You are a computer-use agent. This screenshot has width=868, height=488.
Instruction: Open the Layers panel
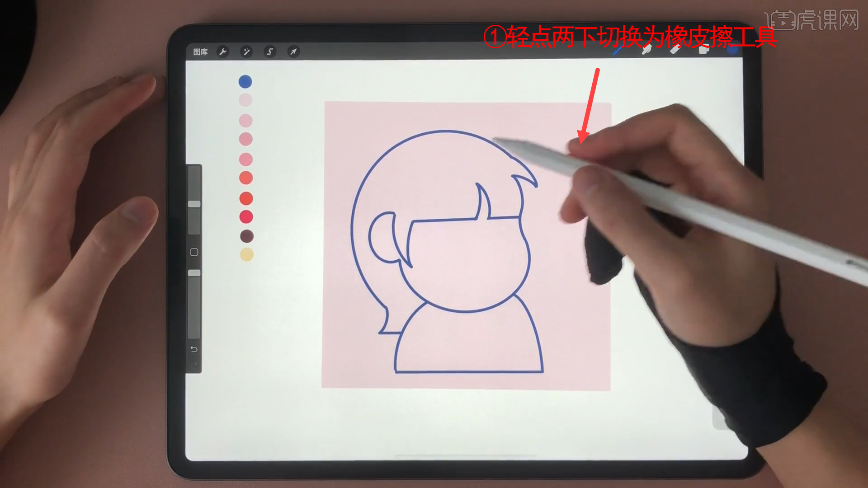tap(703, 50)
